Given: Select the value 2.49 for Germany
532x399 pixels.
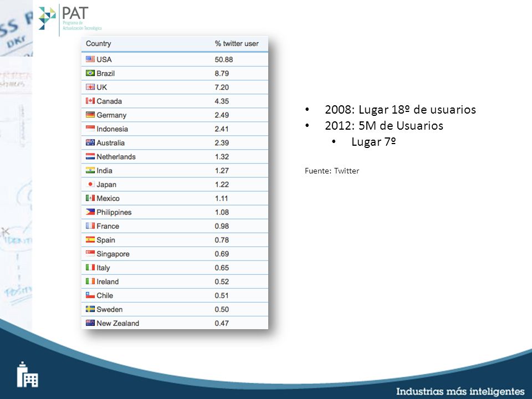Looking at the screenshot, I should (222, 115).
